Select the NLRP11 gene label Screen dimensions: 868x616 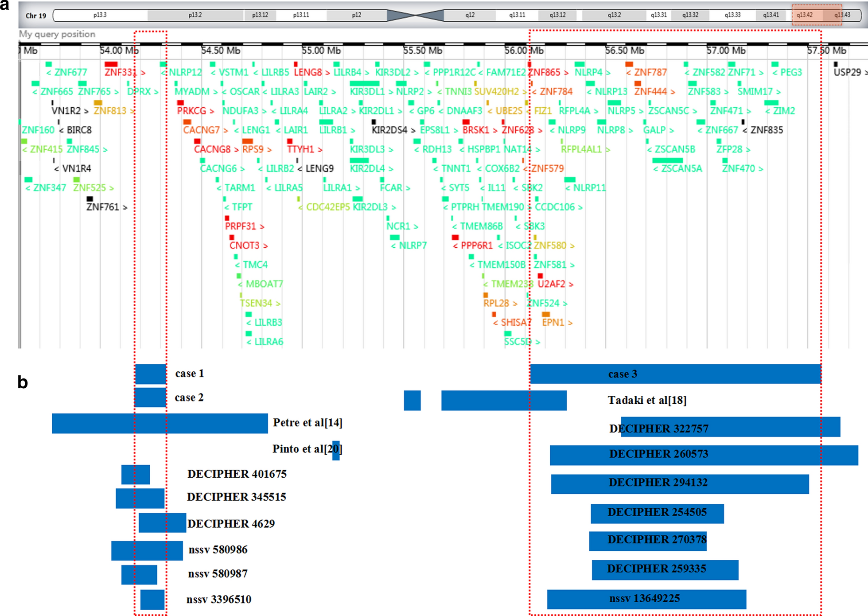click(589, 188)
